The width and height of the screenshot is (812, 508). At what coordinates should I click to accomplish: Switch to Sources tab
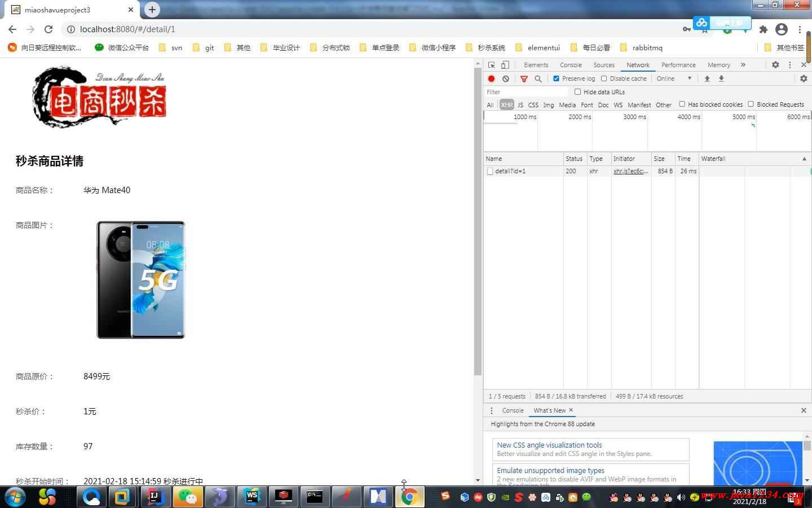pyautogui.click(x=604, y=65)
